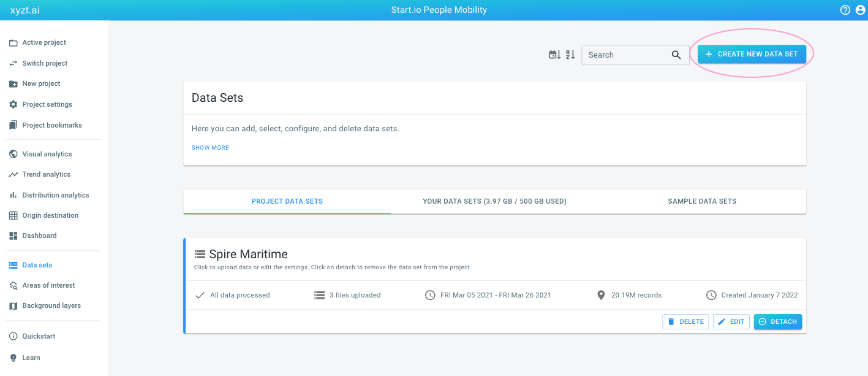This screenshot has height=376, width=868.
Task: Click 'Start.io People Mobility' header title
Action: click(x=439, y=10)
